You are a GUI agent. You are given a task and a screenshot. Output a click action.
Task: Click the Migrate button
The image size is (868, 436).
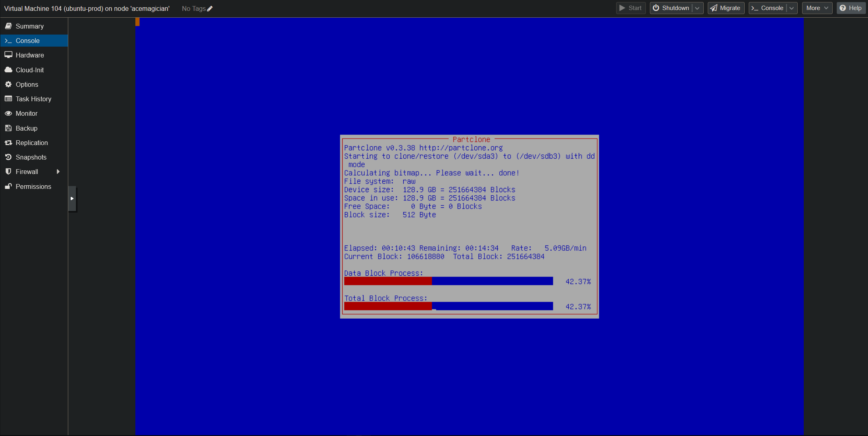pyautogui.click(x=726, y=8)
